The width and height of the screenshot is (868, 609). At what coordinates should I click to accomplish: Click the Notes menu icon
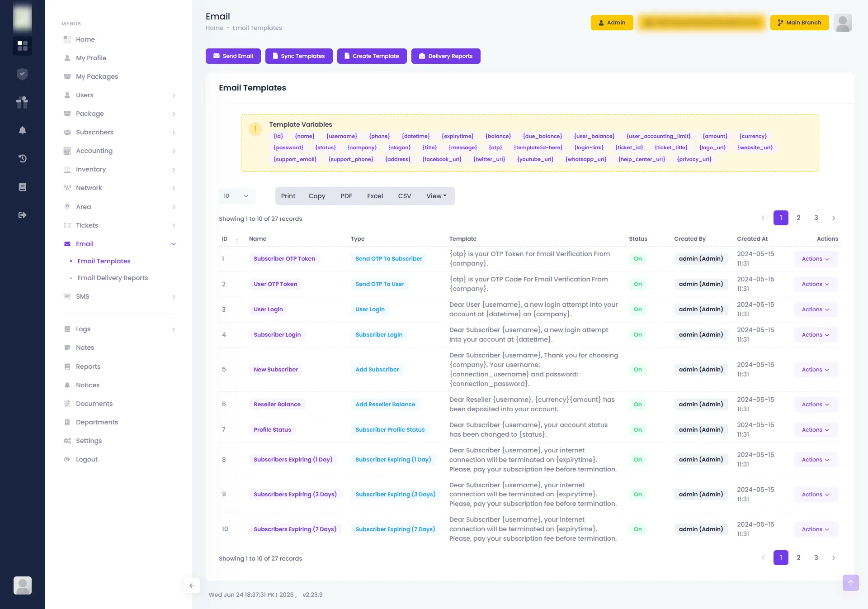click(67, 347)
